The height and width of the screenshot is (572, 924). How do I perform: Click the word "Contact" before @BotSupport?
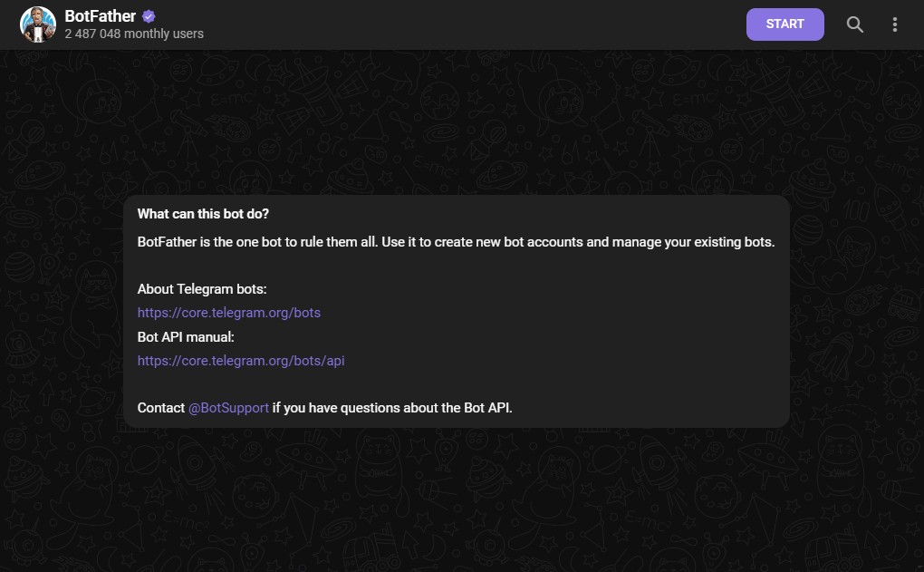pyautogui.click(x=161, y=408)
